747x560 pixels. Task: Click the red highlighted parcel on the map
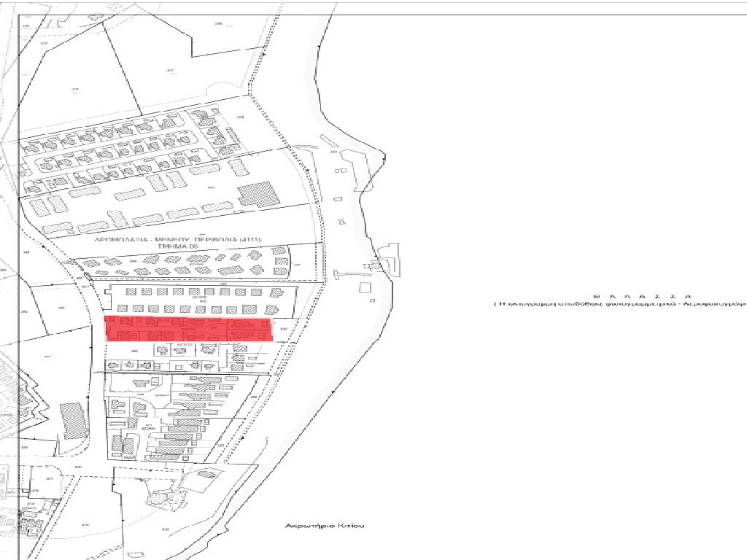click(x=189, y=329)
